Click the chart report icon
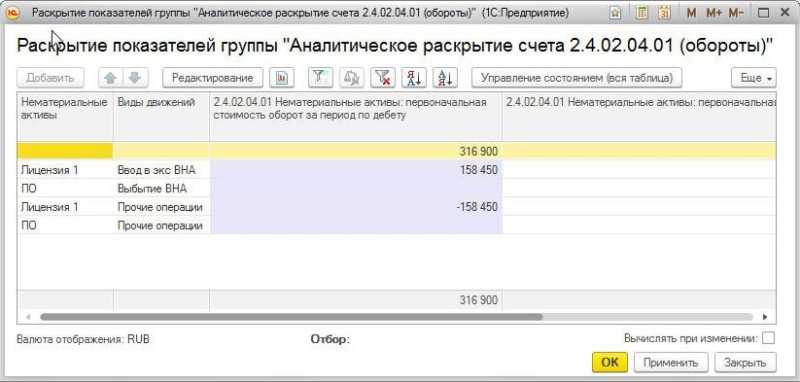 pos(282,78)
